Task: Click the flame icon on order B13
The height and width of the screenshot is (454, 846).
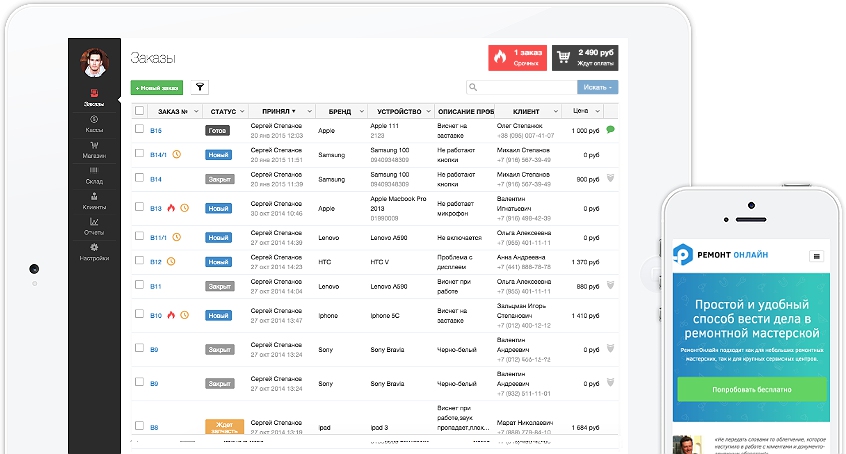Action: (171, 208)
